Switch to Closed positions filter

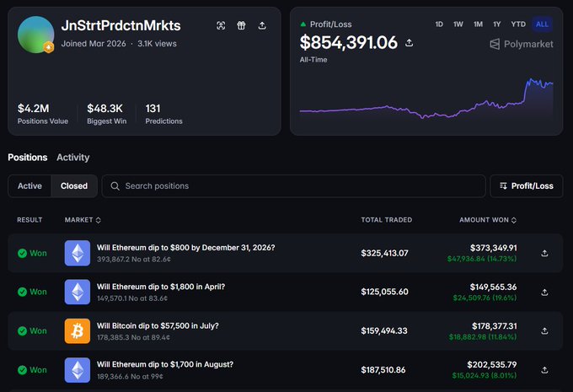point(74,186)
